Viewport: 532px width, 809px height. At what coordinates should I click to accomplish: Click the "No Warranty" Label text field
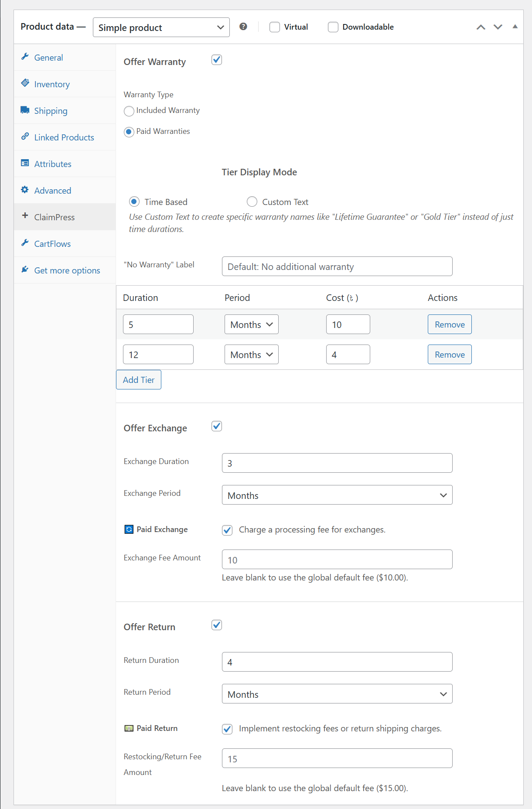pyautogui.click(x=337, y=266)
